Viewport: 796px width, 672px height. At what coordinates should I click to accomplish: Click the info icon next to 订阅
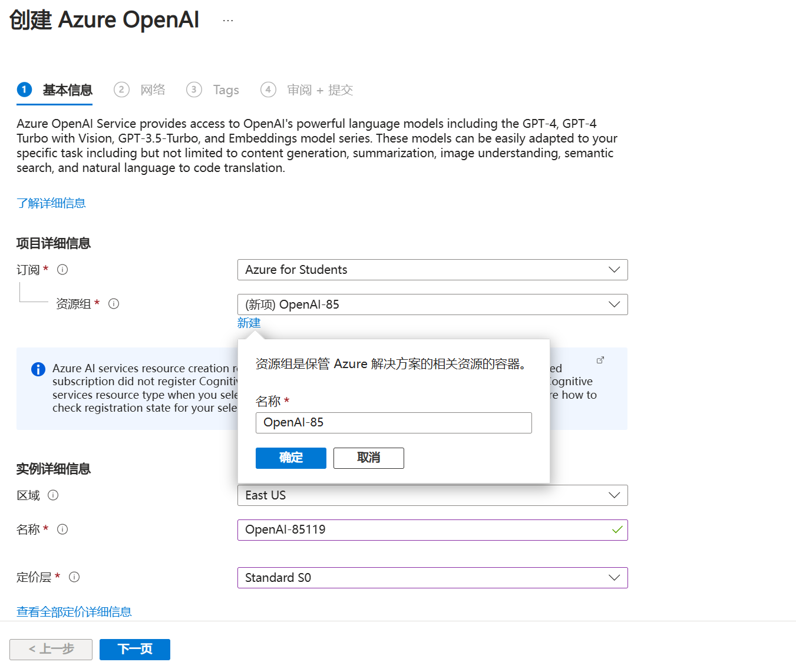pyautogui.click(x=62, y=270)
